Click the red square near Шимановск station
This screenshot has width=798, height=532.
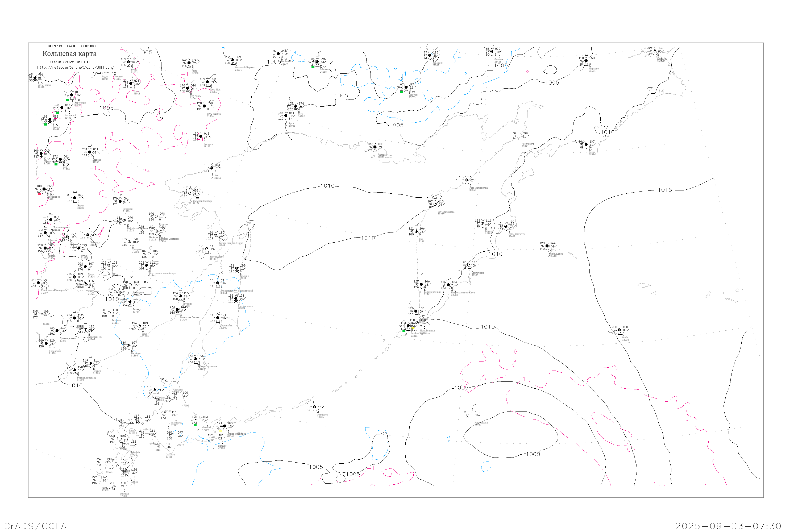tap(40, 194)
